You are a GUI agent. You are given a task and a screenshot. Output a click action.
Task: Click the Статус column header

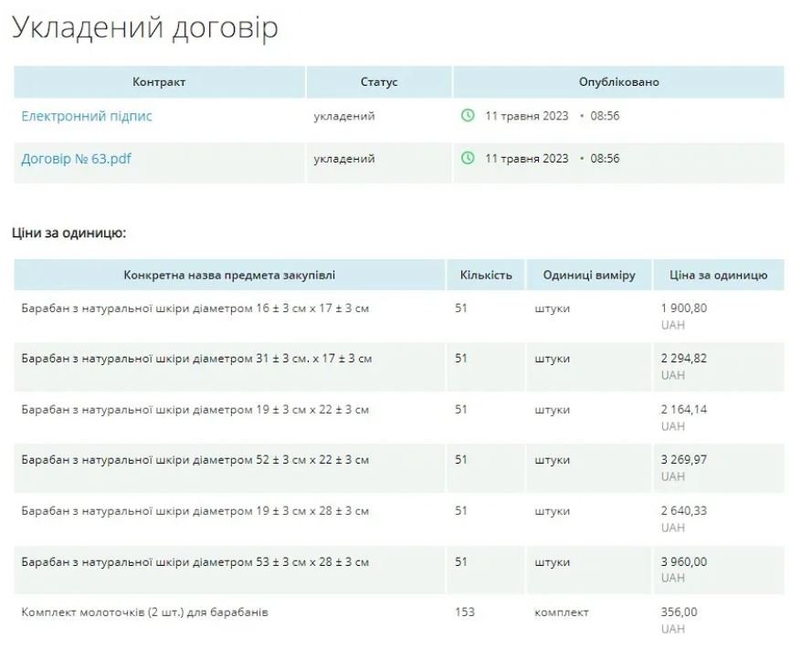click(x=379, y=82)
